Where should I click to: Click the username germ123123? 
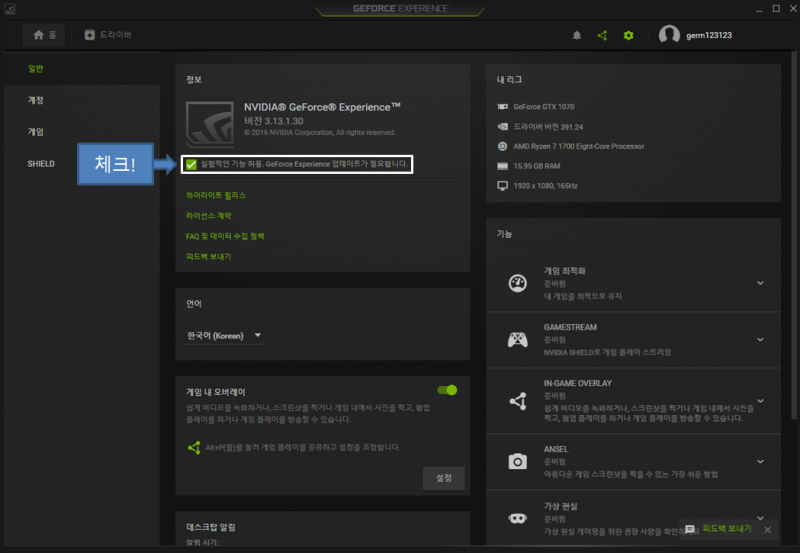tap(709, 35)
